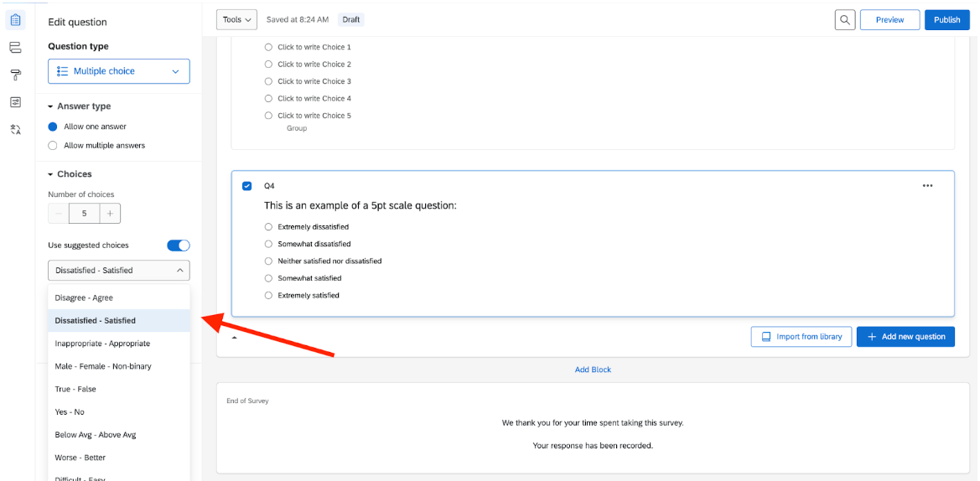Viewport: 980px width, 481px height.
Task: Click Add new question button
Action: click(905, 337)
